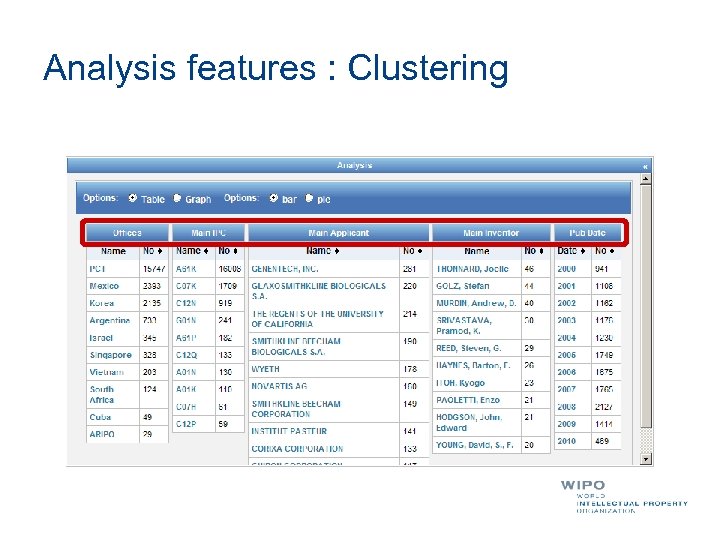Select inventor ITOH, Kyogo

click(x=460, y=382)
